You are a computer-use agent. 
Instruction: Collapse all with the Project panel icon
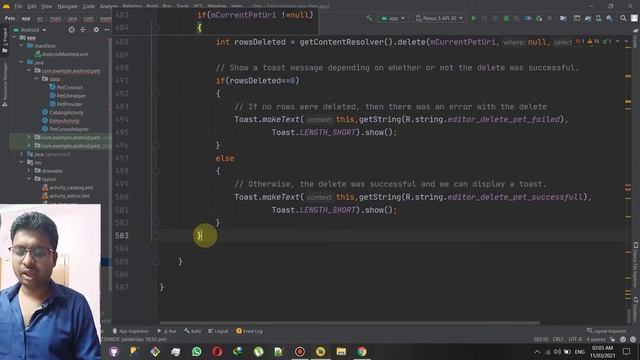(82, 30)
